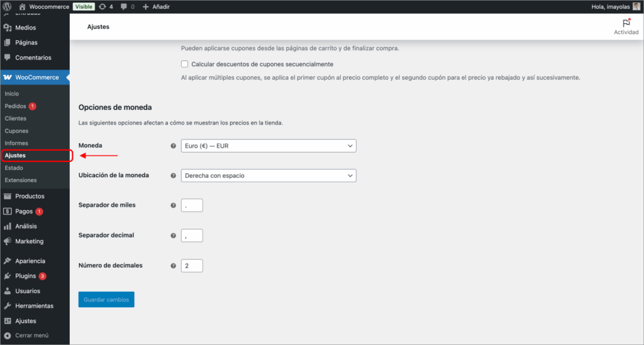Click the Plugins plug icon
The image size is (644, 345).
[x=8, y=276]
